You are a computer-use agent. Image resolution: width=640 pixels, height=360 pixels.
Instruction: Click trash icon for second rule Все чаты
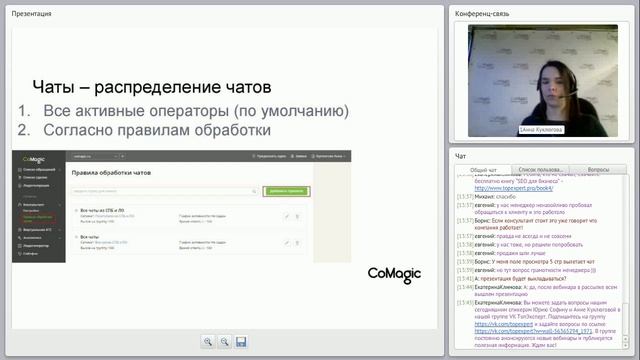point(297,243)
